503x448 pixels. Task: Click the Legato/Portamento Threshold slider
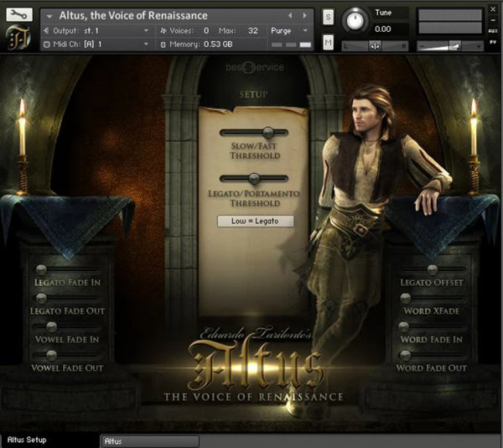(253, 178)
